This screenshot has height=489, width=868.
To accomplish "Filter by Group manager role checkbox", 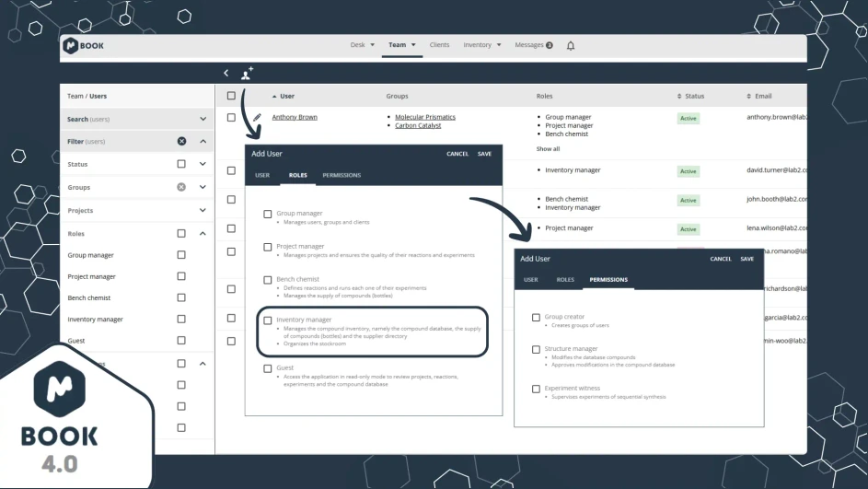I will pyautogui.click(x=181, y=255).
